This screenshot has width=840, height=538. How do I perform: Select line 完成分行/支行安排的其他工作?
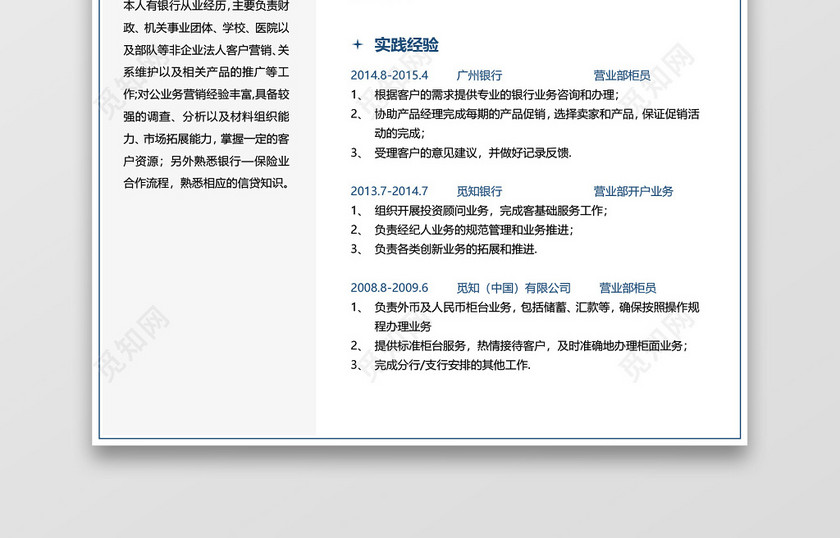click(452, 365)
